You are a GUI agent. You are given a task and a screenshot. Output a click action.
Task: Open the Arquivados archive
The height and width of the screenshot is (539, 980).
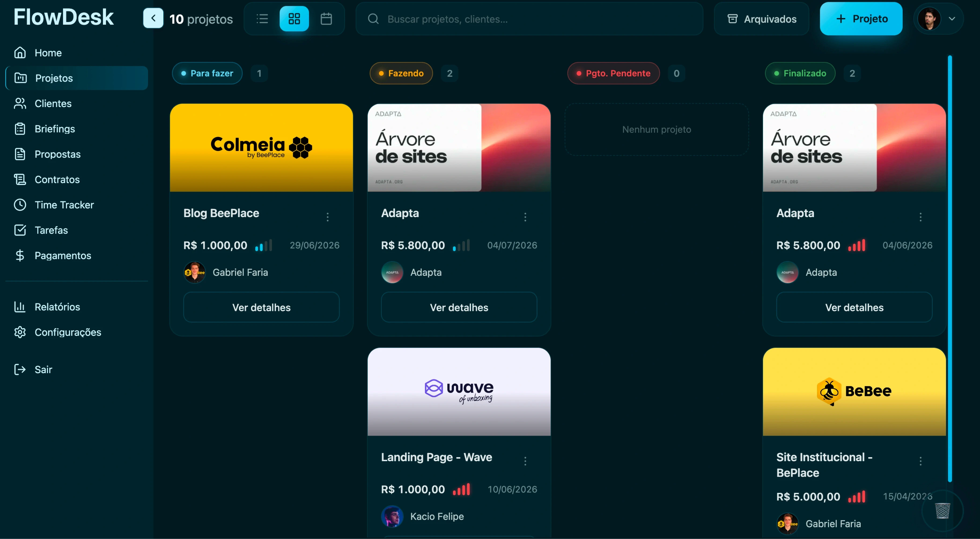[761, 19]
